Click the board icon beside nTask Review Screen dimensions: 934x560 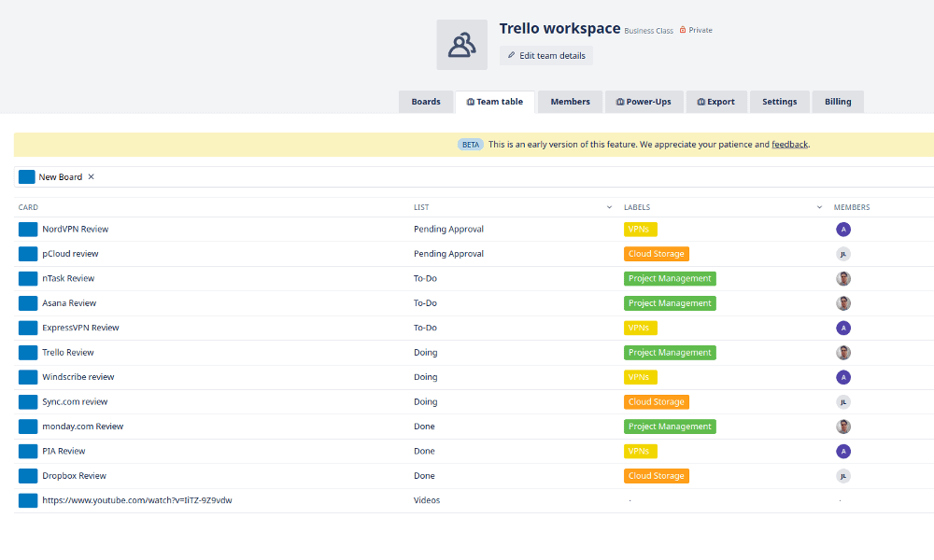28,278
